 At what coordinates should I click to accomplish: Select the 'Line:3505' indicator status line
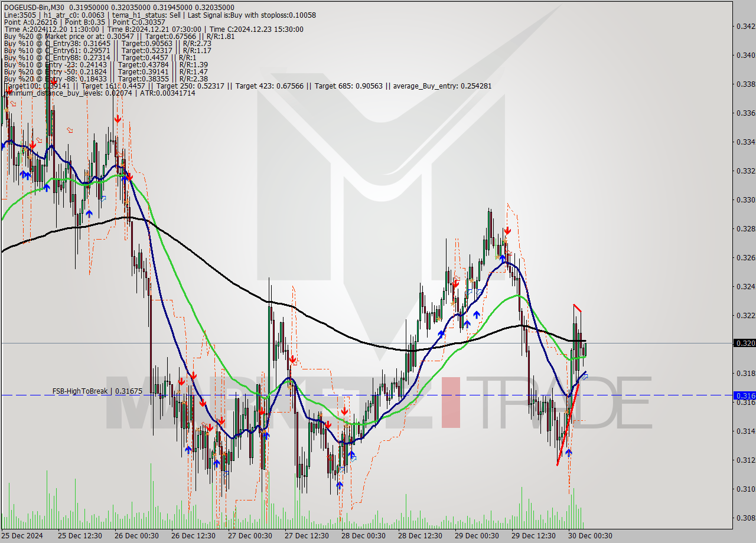click(159, 15)
